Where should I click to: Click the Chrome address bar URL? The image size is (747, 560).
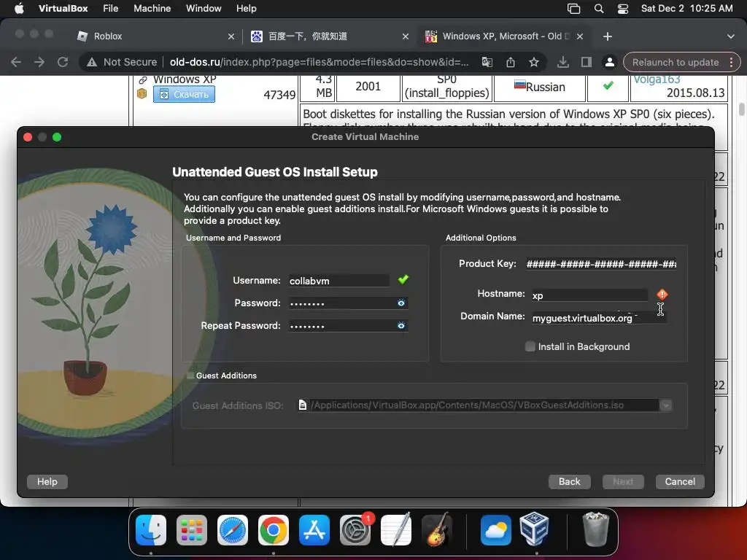[x=320, y=62]
